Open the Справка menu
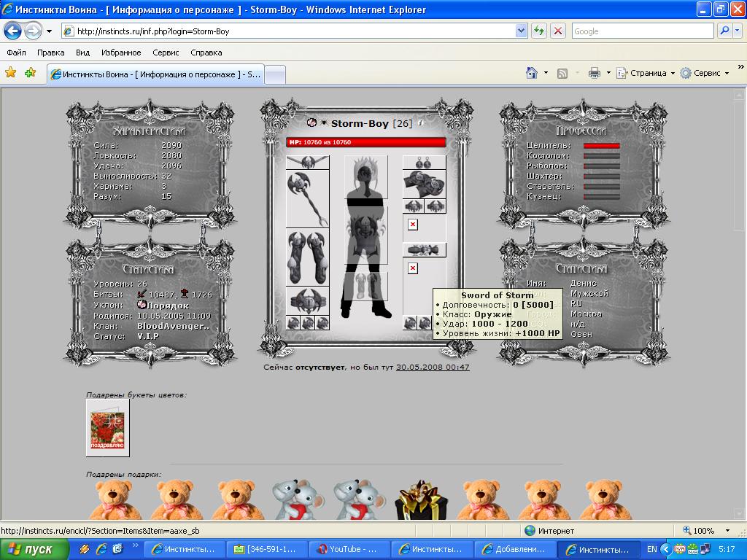The width and height of the screenshot is (747, 560). click(x=206, y=52)
